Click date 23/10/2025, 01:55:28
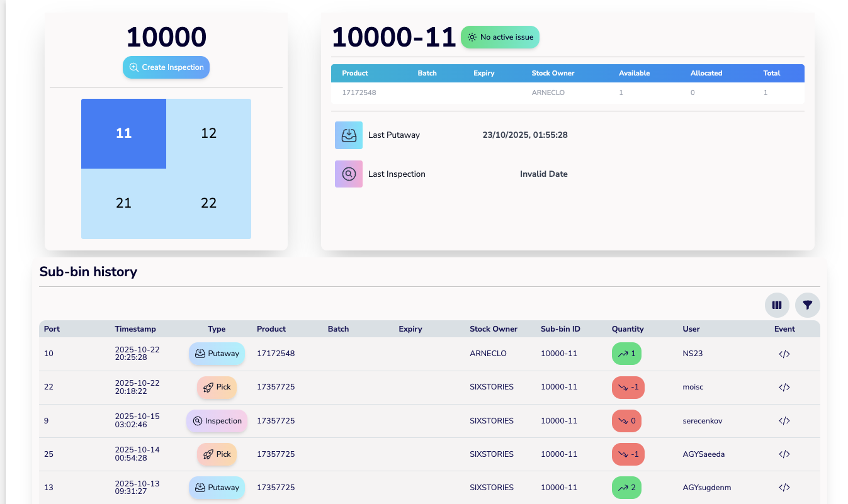The width and height of the screenshot is (848, 504). [x=525, y=135]
